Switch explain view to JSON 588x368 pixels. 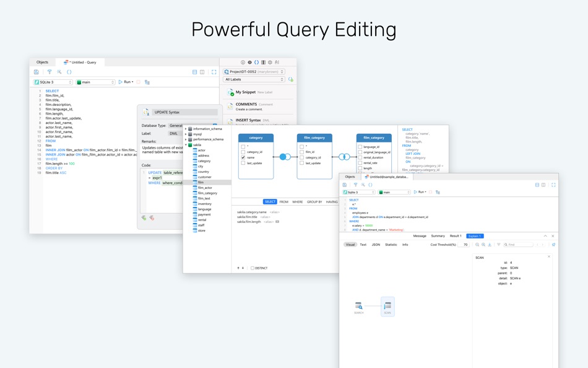pyautogui.click(x=376, y=245)
